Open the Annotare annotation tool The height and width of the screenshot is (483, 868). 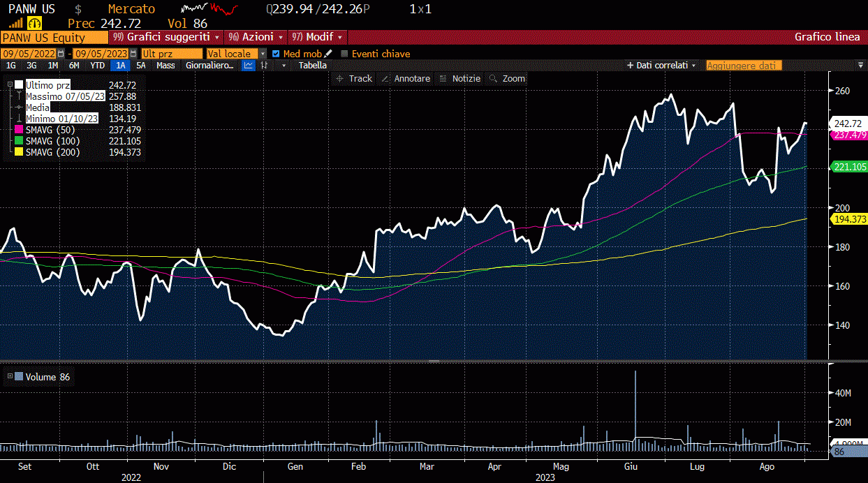[406, 79]
